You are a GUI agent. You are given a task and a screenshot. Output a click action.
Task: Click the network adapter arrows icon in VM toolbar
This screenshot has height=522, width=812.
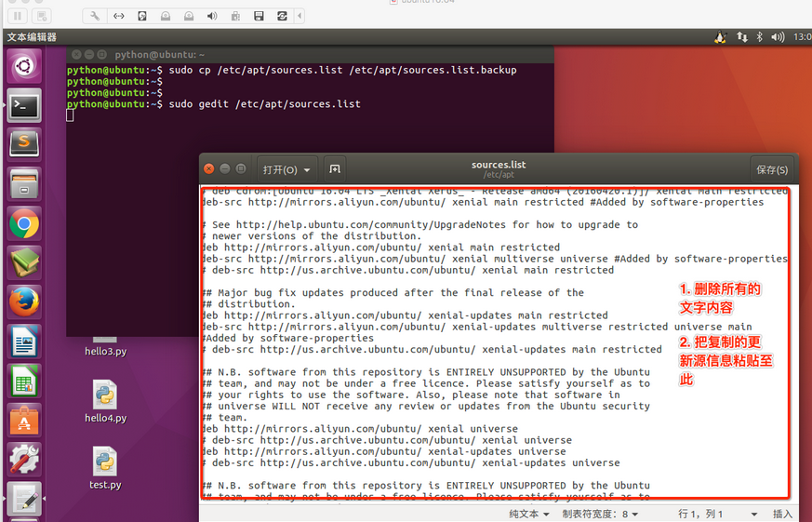pyautogui.click(x=118, y=16)
